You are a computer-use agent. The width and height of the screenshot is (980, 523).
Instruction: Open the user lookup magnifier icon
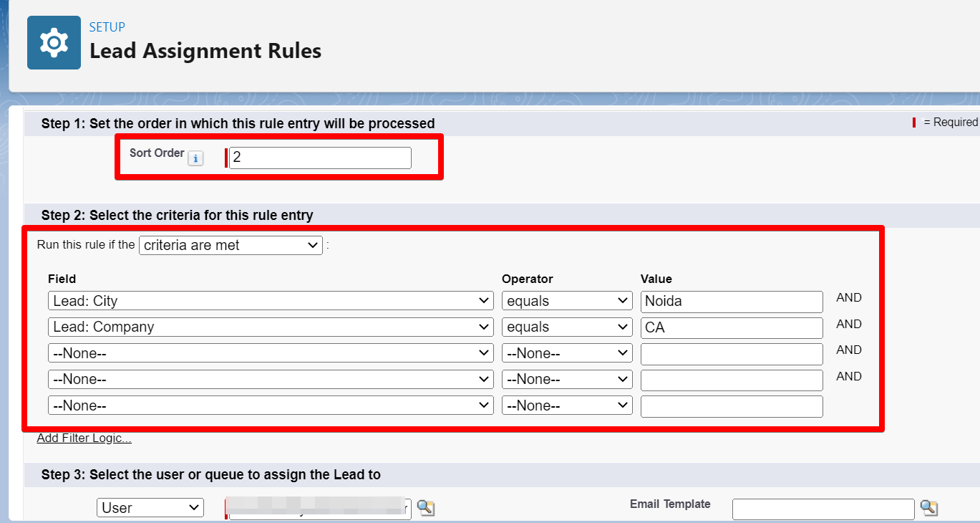point(425,507)
